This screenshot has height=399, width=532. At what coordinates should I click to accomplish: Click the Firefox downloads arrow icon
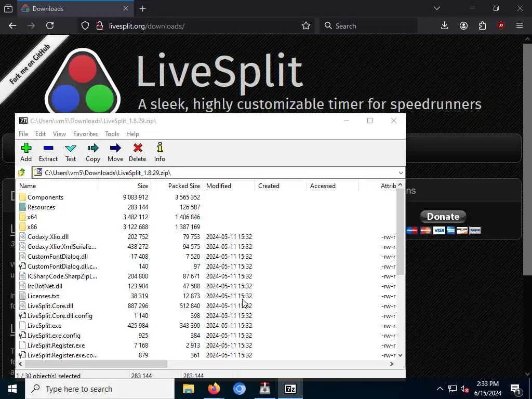click(x=444, y=26)
